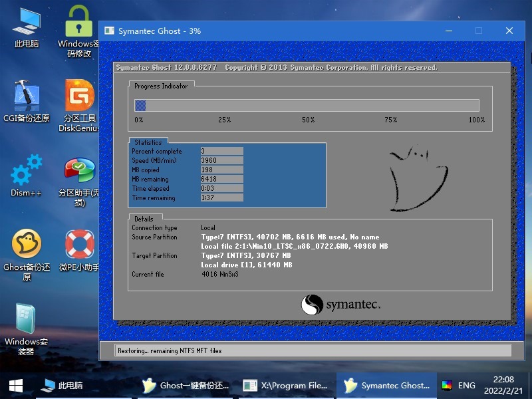Select the Symantec Ghost taskbar button
The image size is (532, 399).
(387, 385)
